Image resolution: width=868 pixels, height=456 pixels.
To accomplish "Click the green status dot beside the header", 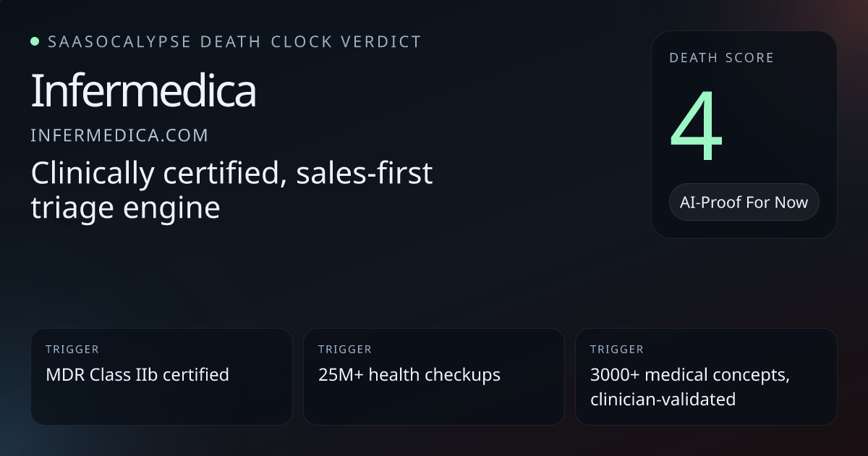I will (35, 41).
